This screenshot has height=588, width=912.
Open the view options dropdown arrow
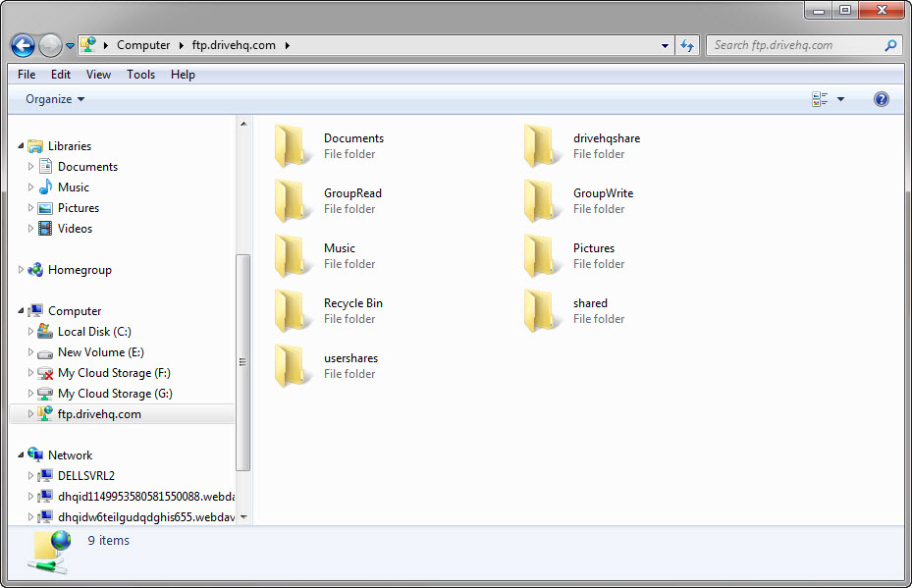pyautogui.click(x=840, y=99)
